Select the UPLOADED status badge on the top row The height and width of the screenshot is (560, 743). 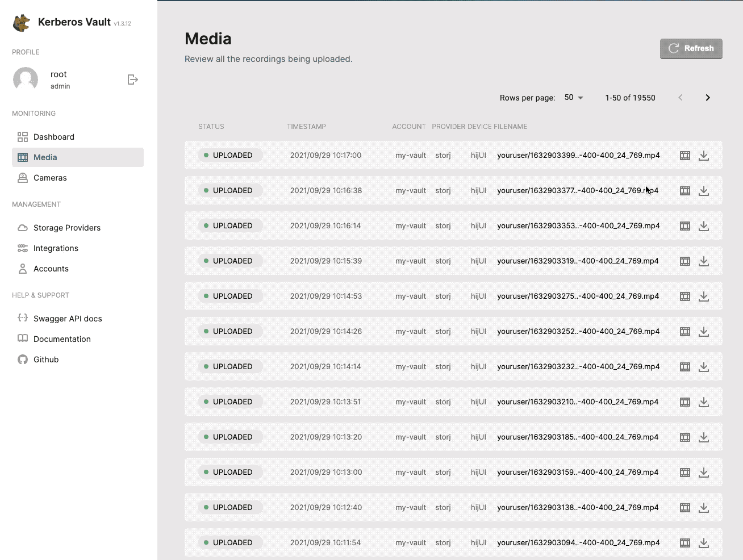tap(230, 154)
